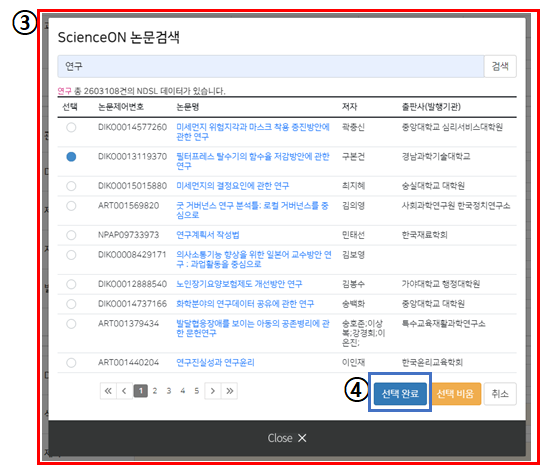Click the 검색 search button
The image size is (552, 473).
click(x=500, y=66)
